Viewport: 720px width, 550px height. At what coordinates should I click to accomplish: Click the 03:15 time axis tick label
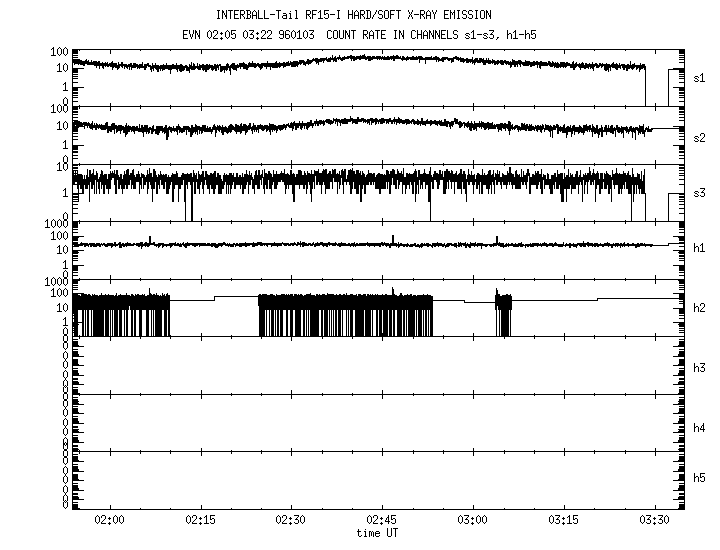pos(564,520)
